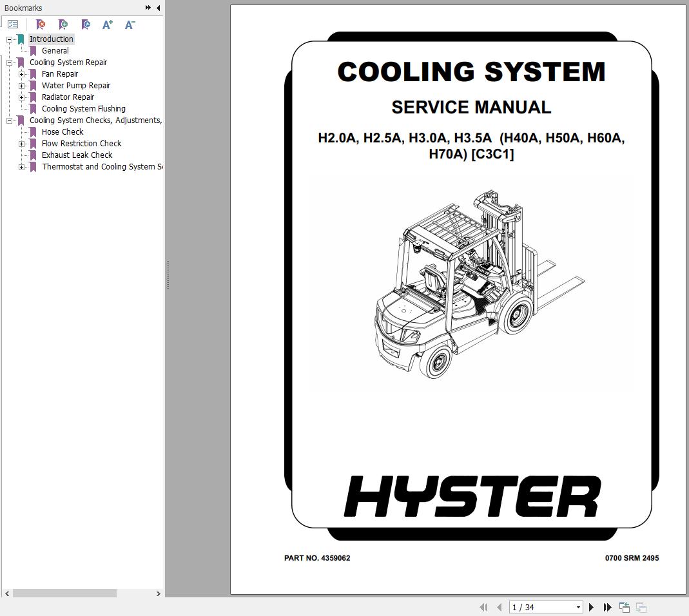Click the forklift illustration on the cover page
The height and width of the screenshot is (616, 689).
(x=480, y=284)
